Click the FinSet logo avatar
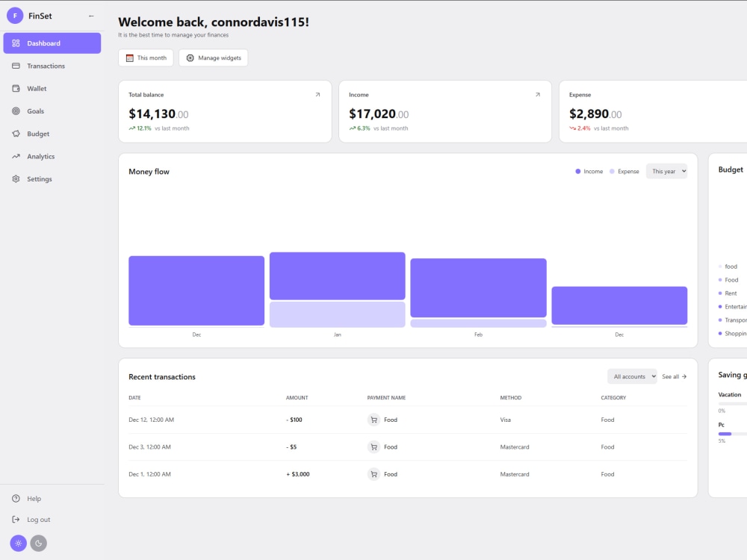Viewport: 747px width, 560px height. coord(15,16)
